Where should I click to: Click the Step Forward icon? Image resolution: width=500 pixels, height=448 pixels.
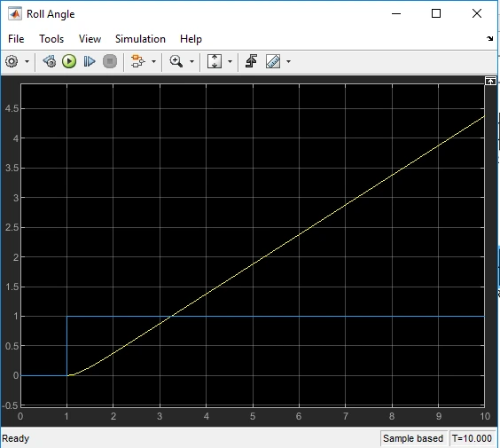(90, 61)
